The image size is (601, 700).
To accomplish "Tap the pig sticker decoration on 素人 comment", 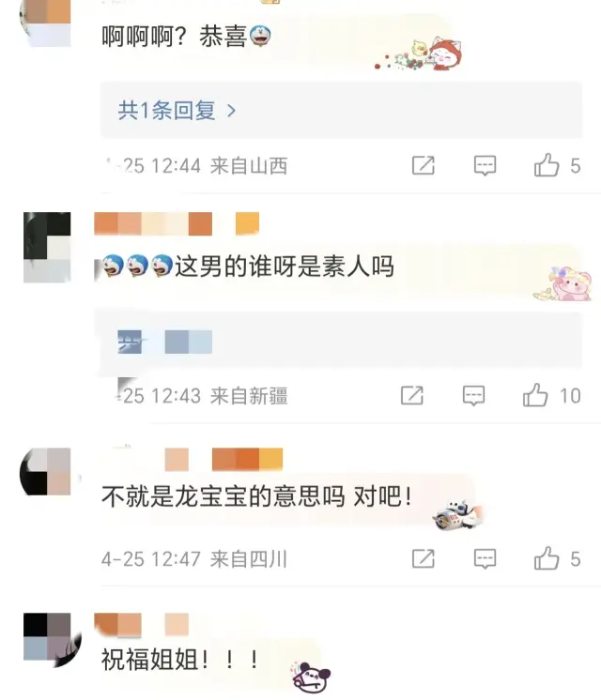I will coord(564,284).
